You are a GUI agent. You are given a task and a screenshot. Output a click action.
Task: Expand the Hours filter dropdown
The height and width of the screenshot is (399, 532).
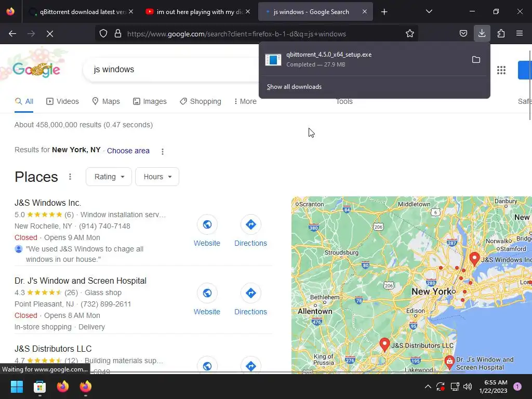pos(157,177)
